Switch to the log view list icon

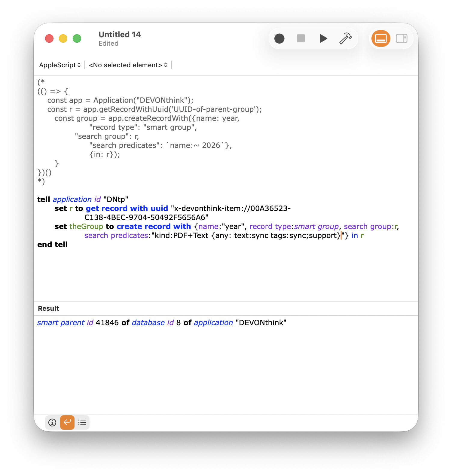(x=82, y=423)
